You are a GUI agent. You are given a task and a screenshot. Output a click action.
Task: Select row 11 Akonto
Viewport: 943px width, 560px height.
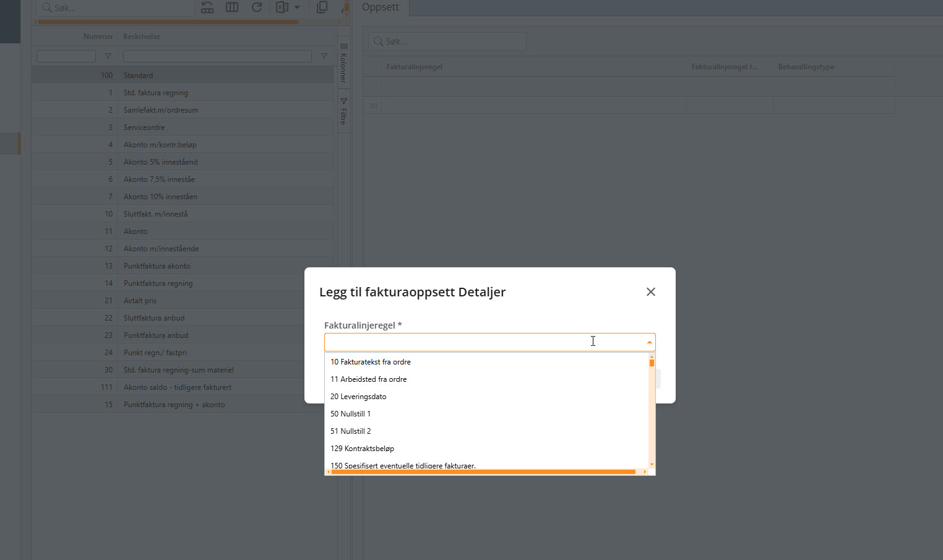pos(183,231)
